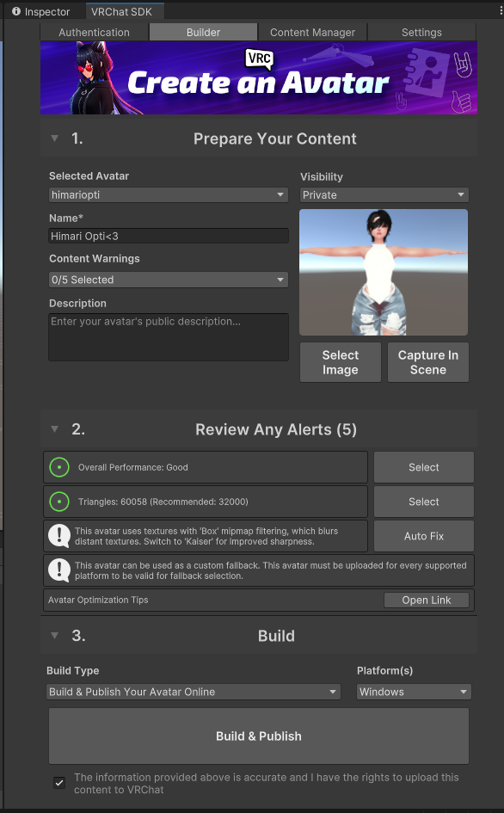Image resolution: width=504 pixels, height=813 pixels.
Task: Click the Select Image button
Action: coord(340,362)
